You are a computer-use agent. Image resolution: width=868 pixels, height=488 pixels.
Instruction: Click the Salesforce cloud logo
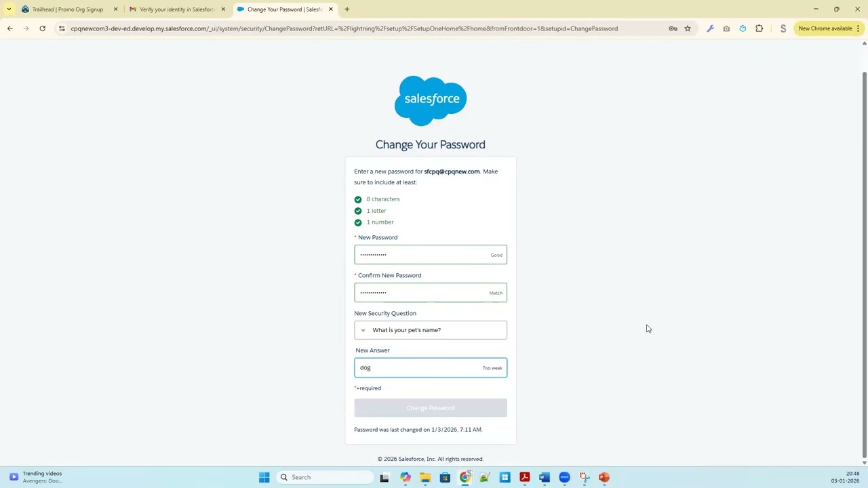[431, 100]
